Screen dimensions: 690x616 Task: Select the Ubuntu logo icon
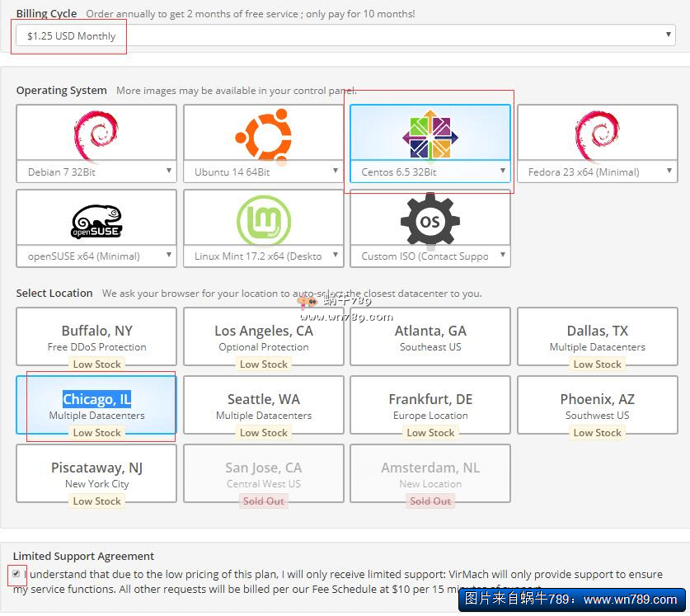pos(263,134)
